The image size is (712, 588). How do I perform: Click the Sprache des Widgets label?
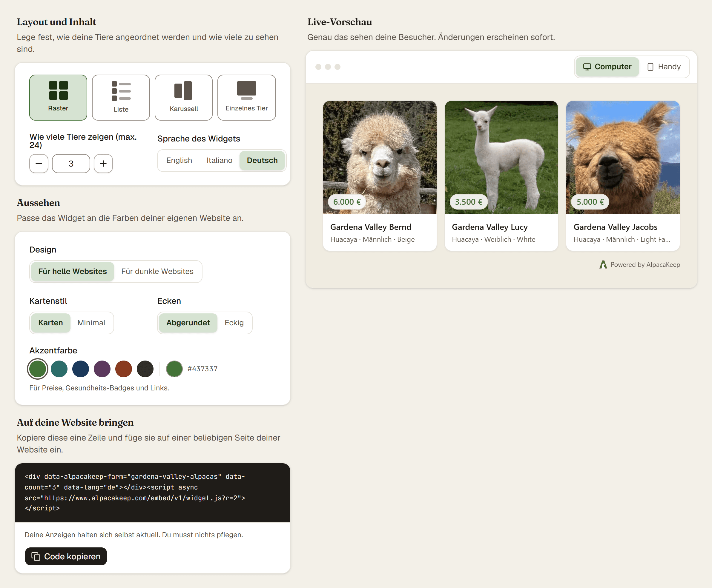(199, 138)
